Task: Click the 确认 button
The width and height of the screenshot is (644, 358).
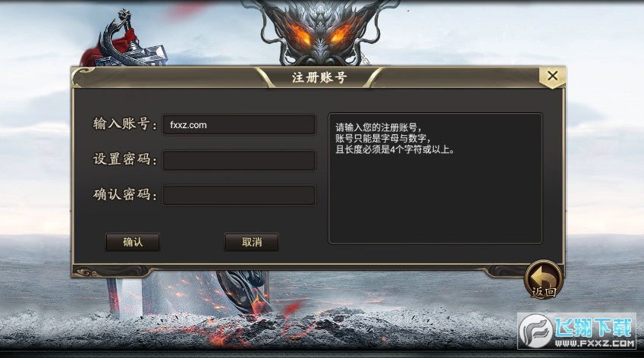Action: point(133,242)
